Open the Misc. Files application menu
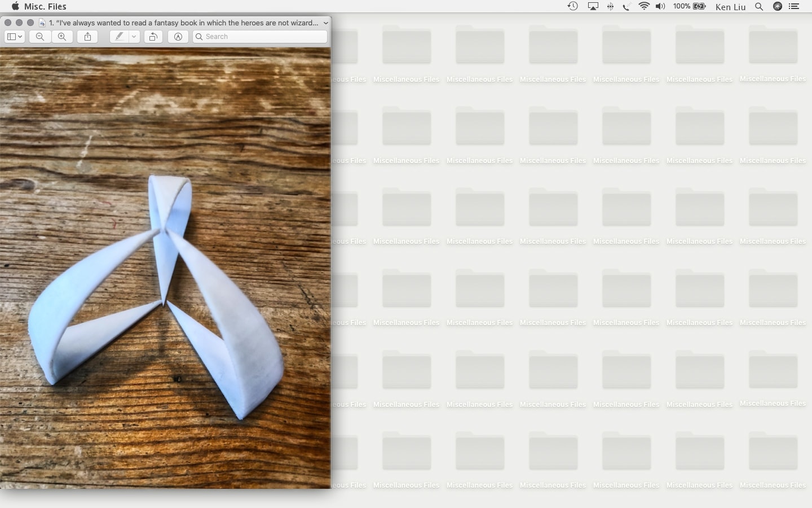Screen dimensions: 812x508 pos(45,6)
